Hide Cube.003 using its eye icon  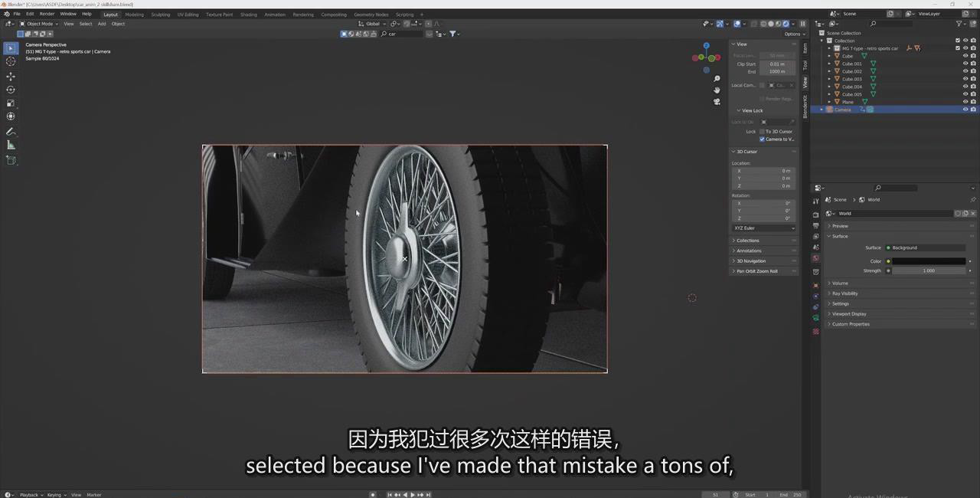[965, 79]
